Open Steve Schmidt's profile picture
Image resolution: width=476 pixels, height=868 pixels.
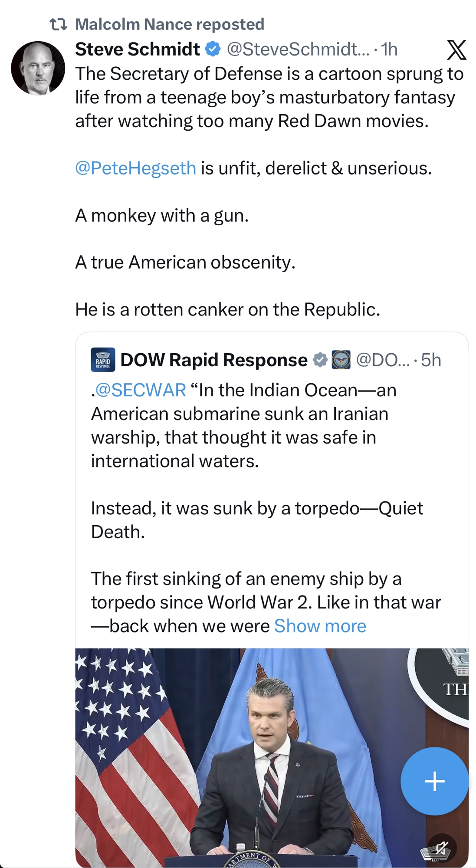click(38, 68)
